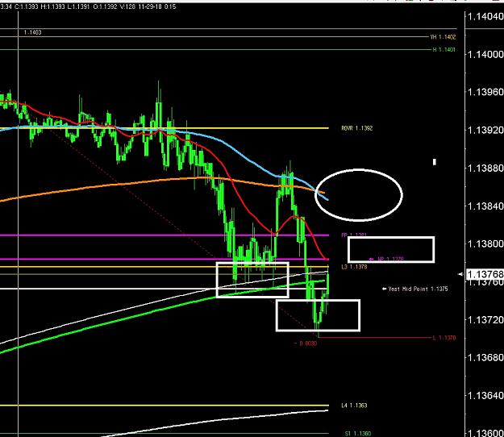
Task: Click the 1.13680 price axis value
Action: coord(485,358)
